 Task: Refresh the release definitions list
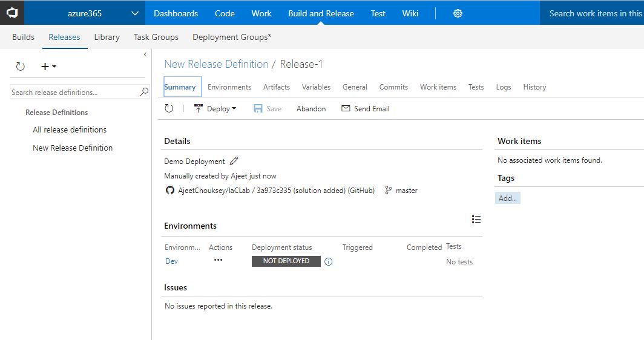click(20, 67)
